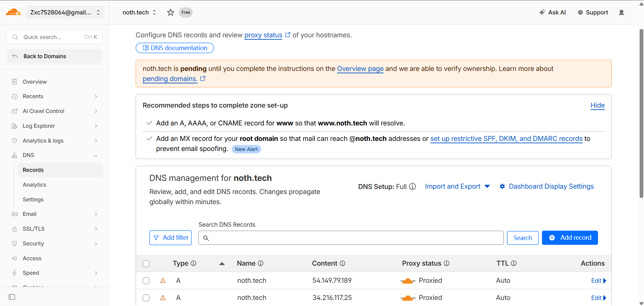This screenshot has height=306, width=644.
Task: Click the Cloudflare logo icon
Action: pos(13,12)
